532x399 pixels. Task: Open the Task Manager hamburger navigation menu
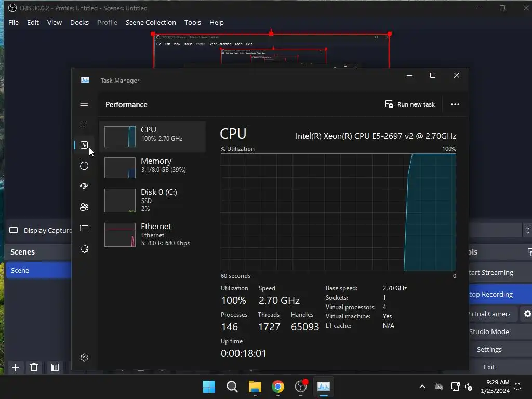point(84,103)
